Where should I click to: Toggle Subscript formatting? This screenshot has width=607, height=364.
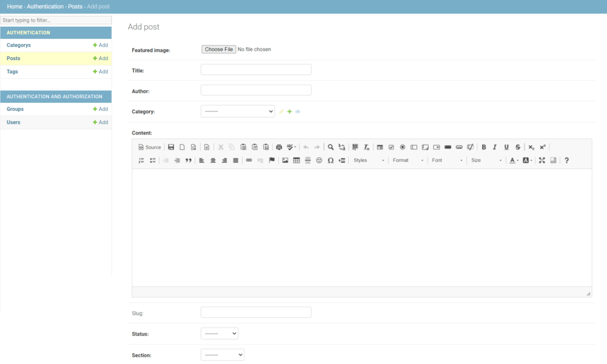point(531,147)
